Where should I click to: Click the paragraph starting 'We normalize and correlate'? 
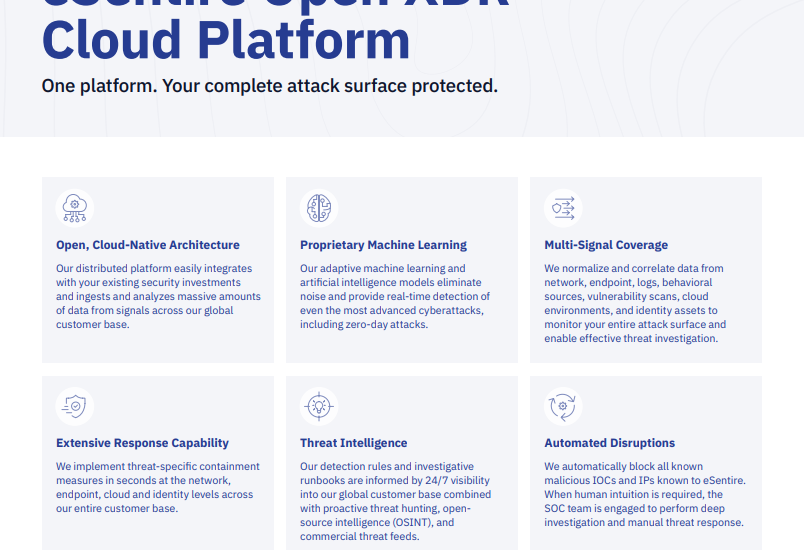click(635, 303)
